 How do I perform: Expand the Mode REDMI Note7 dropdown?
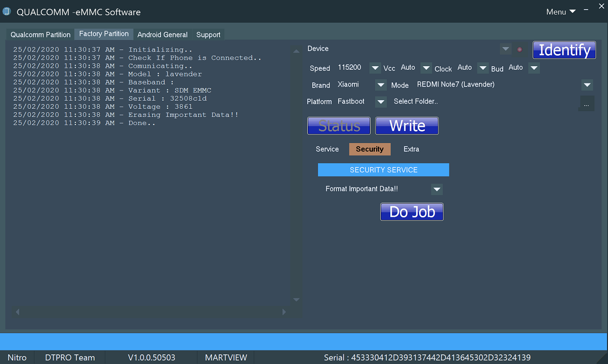coord(587,85)
